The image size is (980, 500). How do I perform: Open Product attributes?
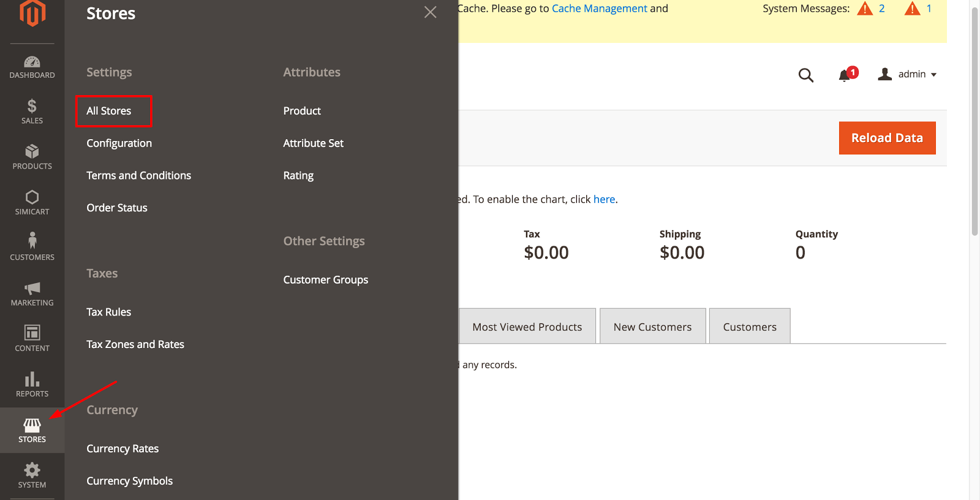point(302,111)
